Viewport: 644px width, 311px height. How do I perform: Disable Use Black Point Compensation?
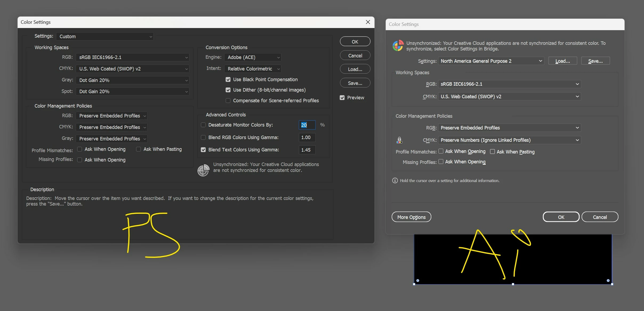point(228,80)
